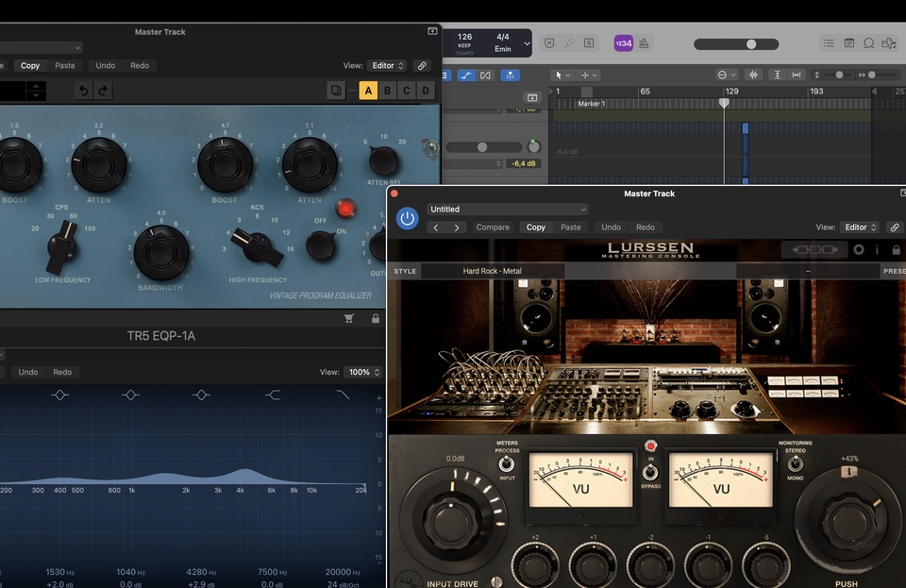Toggle the 1040 Hz EQ band icon
This screenshot has width=906, height=588.
(130, 395)
